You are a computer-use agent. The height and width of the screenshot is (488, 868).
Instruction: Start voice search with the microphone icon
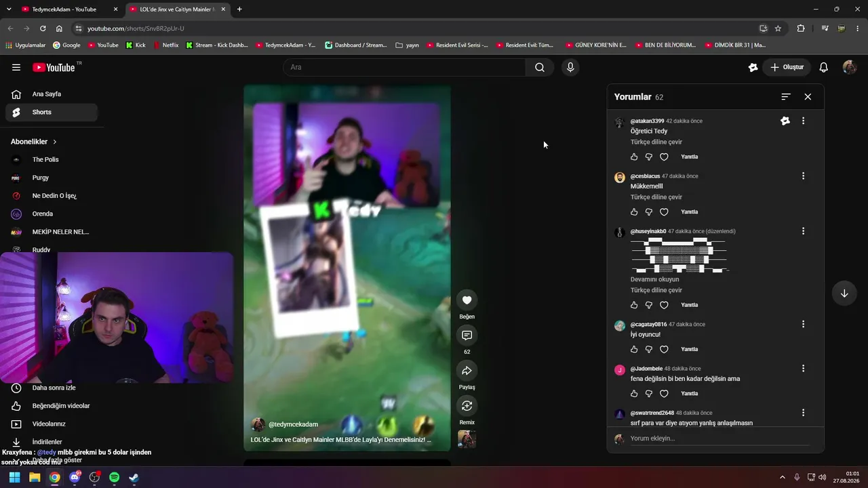[570, 67]
